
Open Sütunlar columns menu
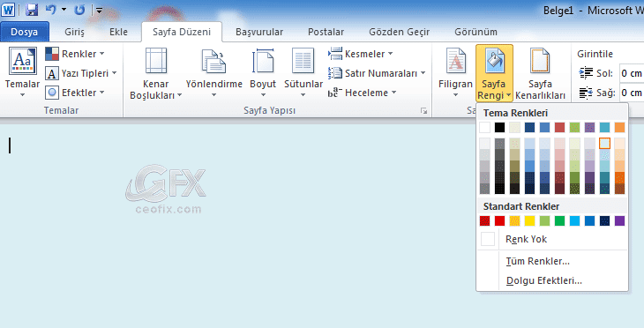(x=303, y=73)
